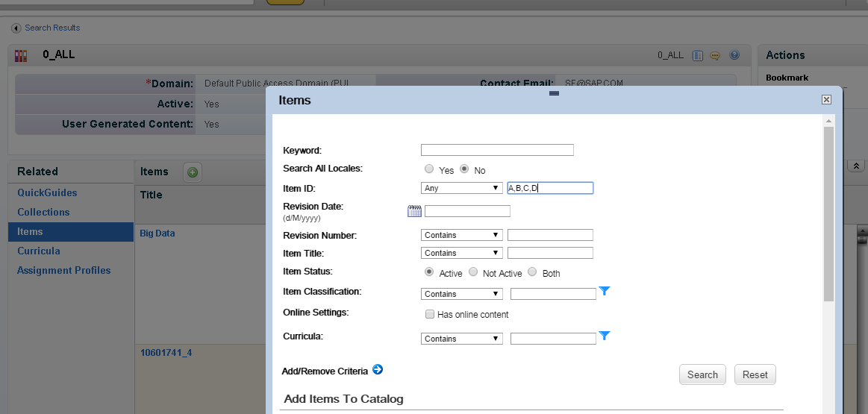Open the Item Classification Contains dropdown
868x414 pixels.
click(x=462, y=294)
